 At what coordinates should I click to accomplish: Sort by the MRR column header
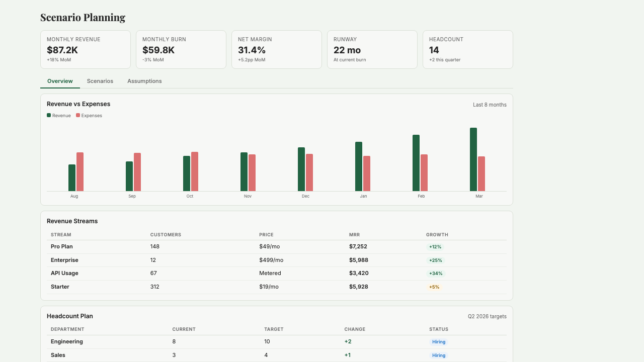(x=354, y=235)
